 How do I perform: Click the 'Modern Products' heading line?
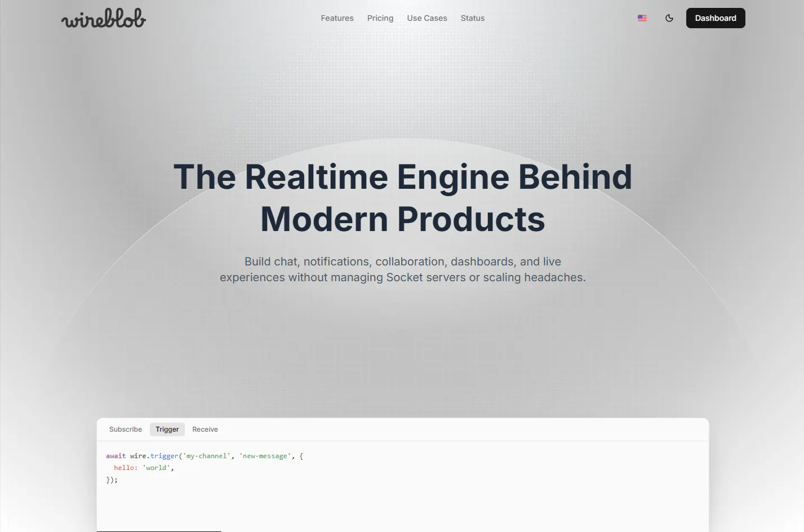402,219
